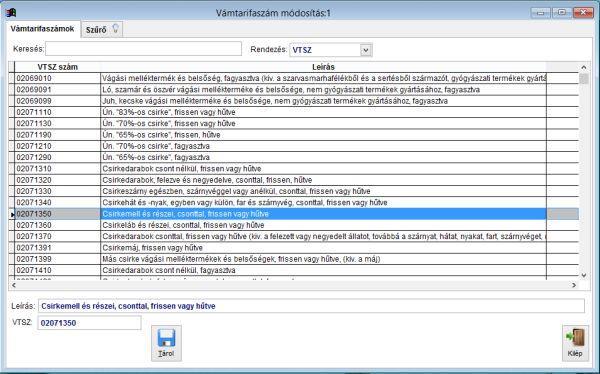Click the Leírás column header
The width and height of the screenshot is (600, 374).
click(323, 67)
